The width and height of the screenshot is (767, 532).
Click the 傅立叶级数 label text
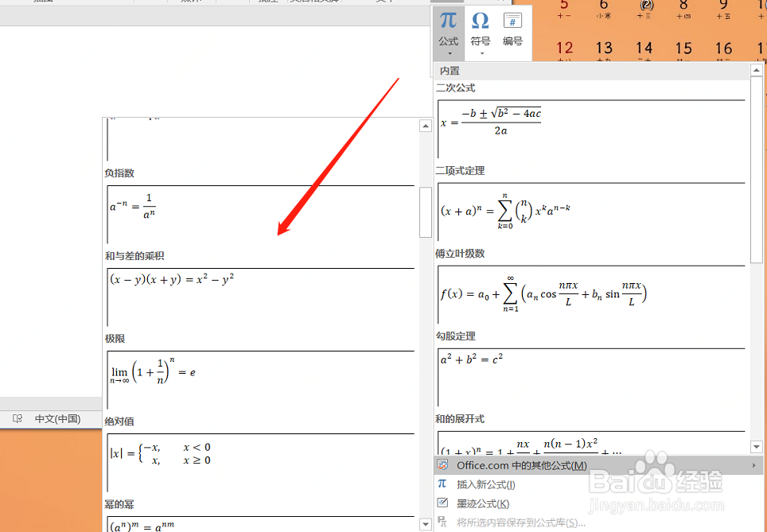460,254
